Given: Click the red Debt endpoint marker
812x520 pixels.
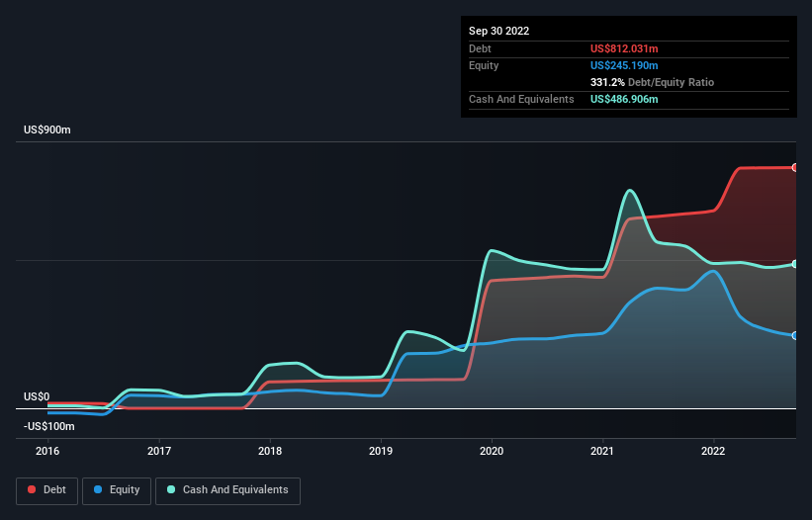Looking at the screenshot, I should (795, 168).
